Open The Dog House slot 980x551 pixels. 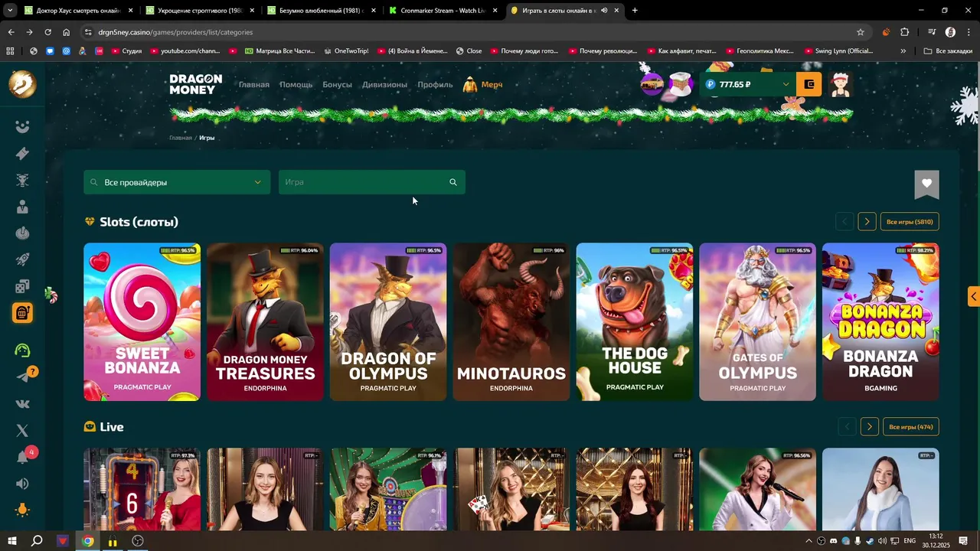click(635, 322)
